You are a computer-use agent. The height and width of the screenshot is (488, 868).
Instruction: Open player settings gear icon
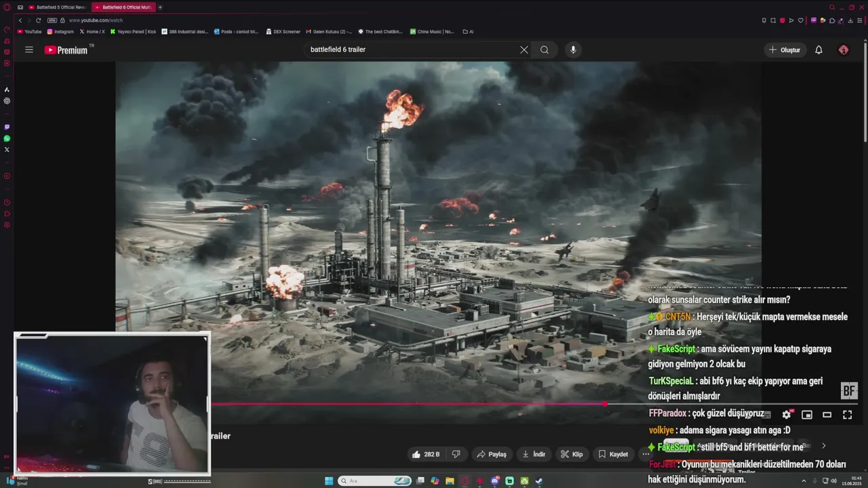pos(787,415)
